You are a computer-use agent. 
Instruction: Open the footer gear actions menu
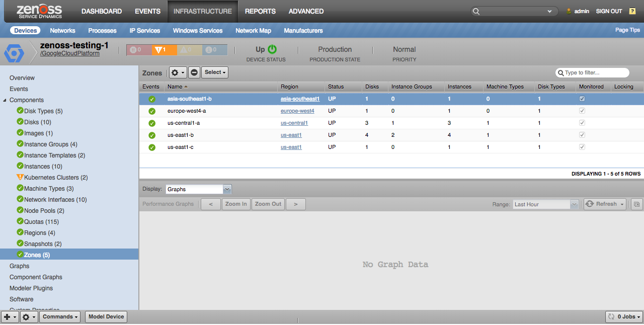pos(29,317)
